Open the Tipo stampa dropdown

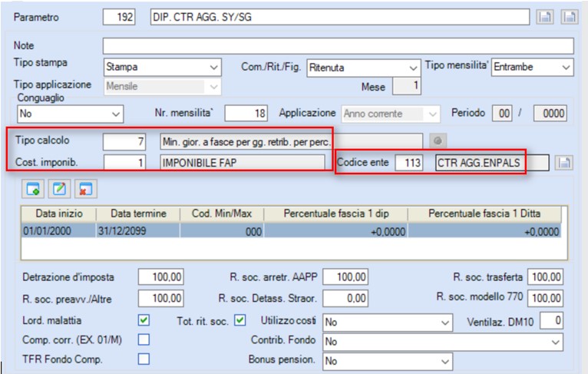pyautogui.click(x=163, y=67)
